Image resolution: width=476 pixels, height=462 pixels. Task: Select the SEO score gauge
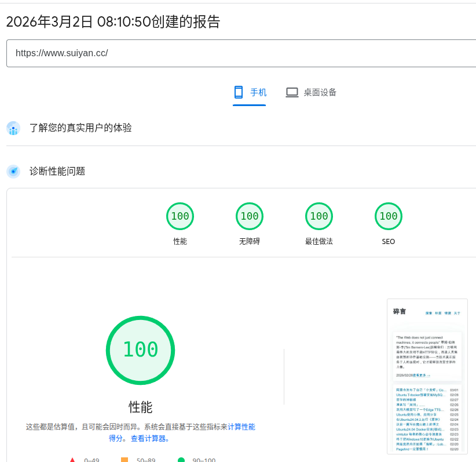click(388, 216)
